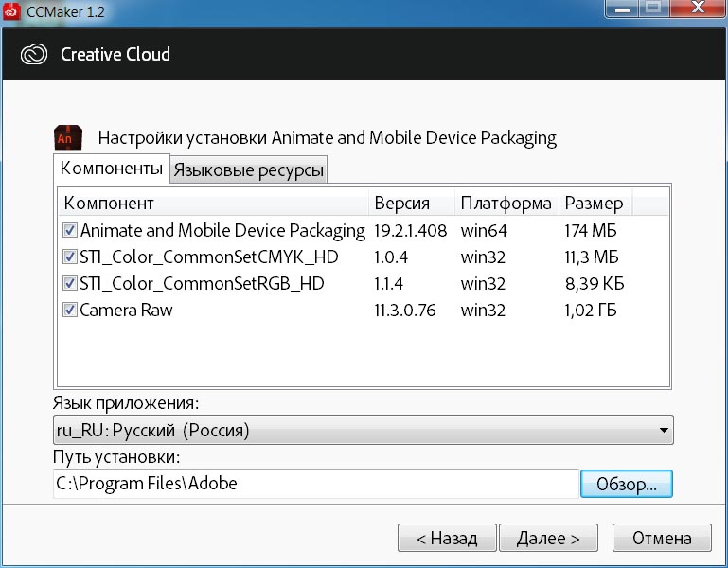Click the Далее > button
Screen dimensions: 728x568
548,538
